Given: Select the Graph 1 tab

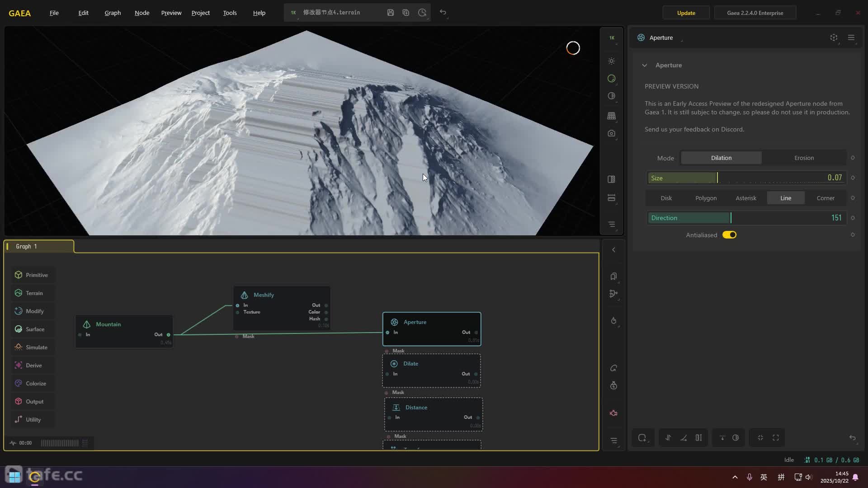Looking at the screenshot, I should pyautogui.click(x=26, y=246).
